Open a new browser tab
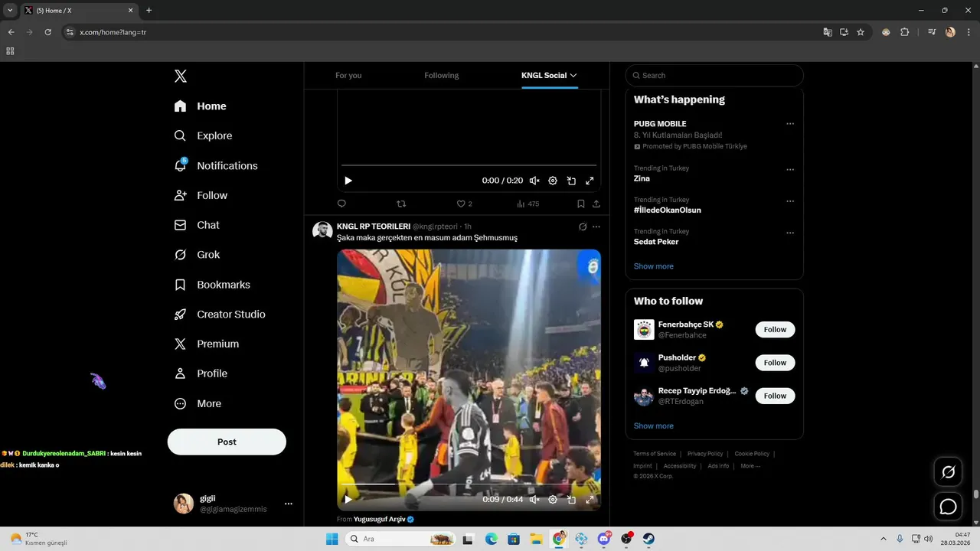980x551 pixels. (x=149, y=10)
